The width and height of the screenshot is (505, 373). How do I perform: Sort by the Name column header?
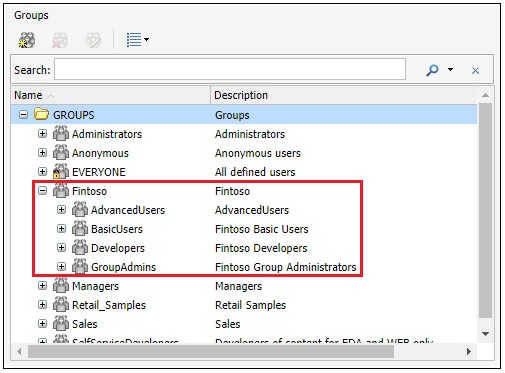point(111,95)
